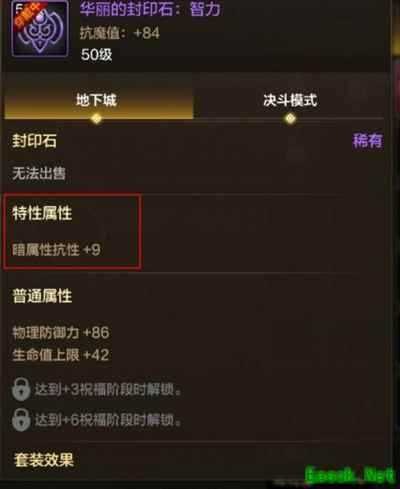Click the lock icon beside +6祝福阶段
This screenshot has width=400, height=489.
[21, 420]
